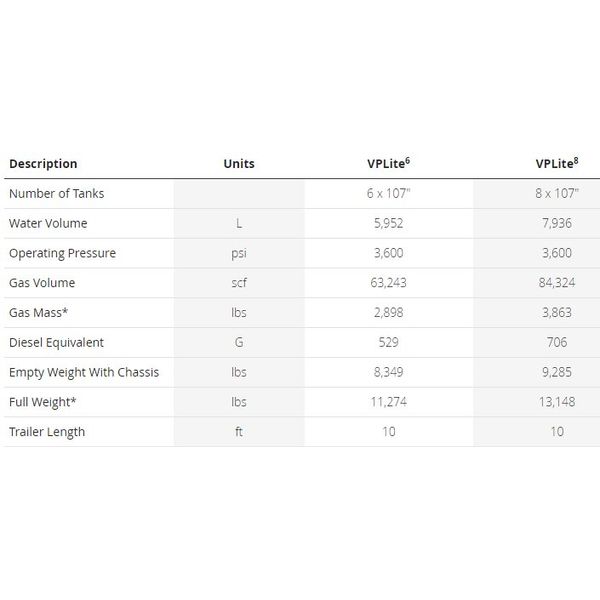This screenshot has height=600, width=600.
Task: Click the 706 diesel equivalent value
Action: (557, 342)
